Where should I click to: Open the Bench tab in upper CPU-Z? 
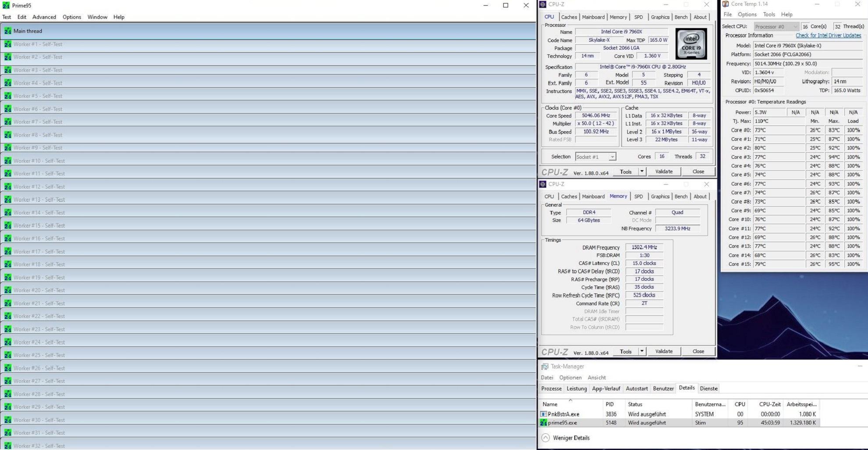(681, 17)
